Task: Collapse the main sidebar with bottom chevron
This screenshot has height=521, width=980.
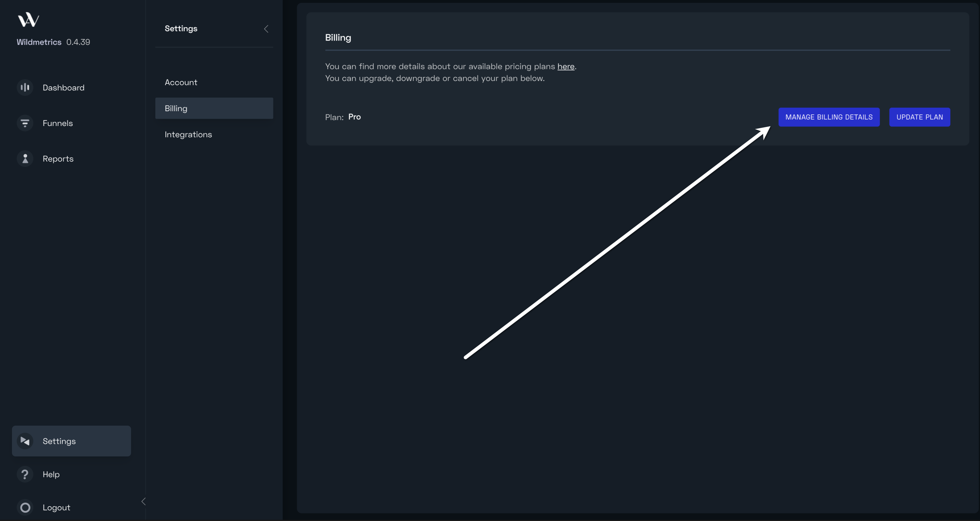Action: pyautogui.click(x=143, y=501)
